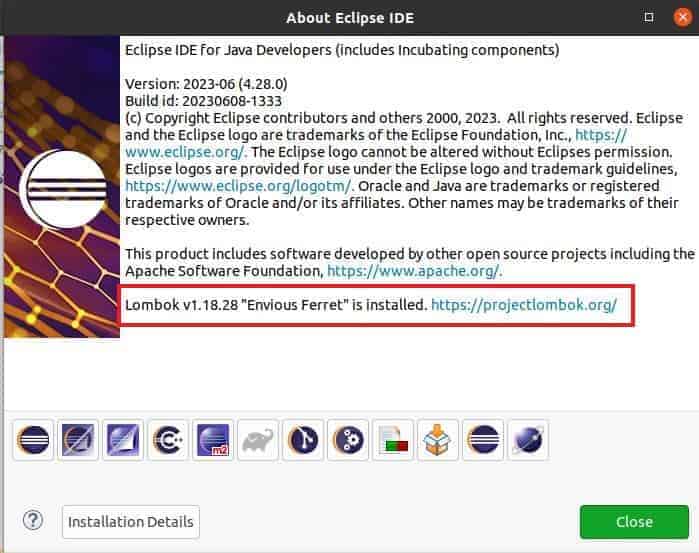
Task: Open help via the question mark icon
Action: click(x=33, y=520)
